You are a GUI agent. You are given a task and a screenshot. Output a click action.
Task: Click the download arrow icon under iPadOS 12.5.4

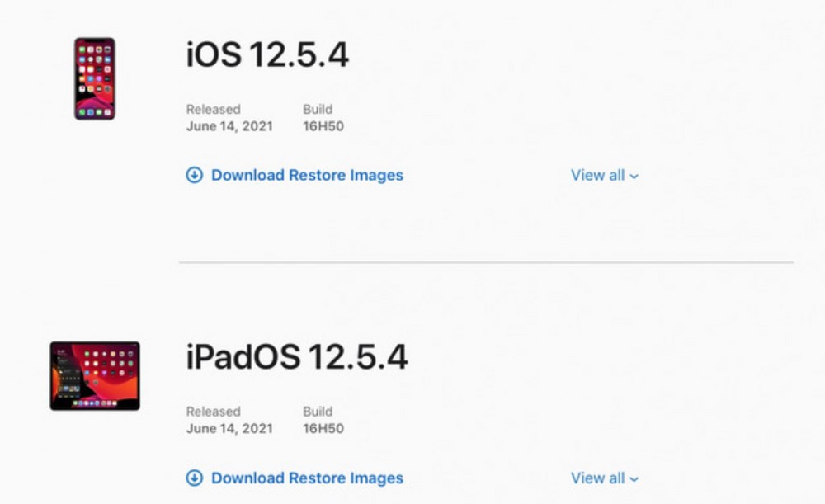pyautogui.click(x=194, y=478)
